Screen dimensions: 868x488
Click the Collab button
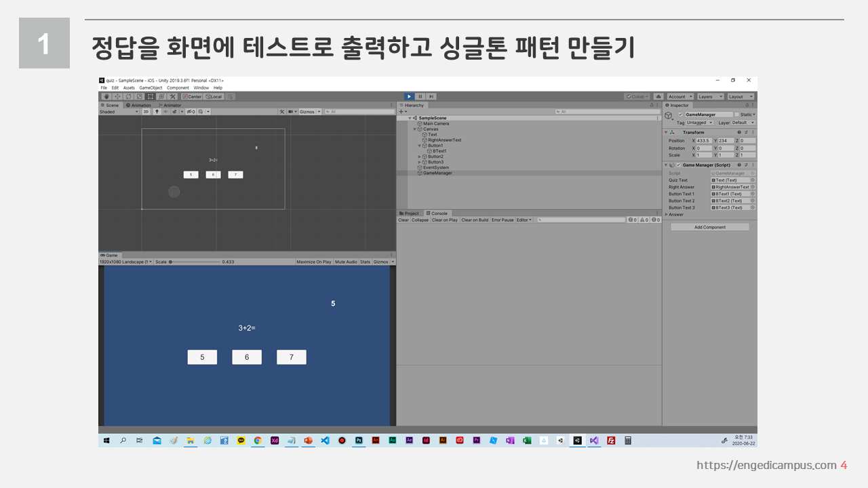click(637, 96)
